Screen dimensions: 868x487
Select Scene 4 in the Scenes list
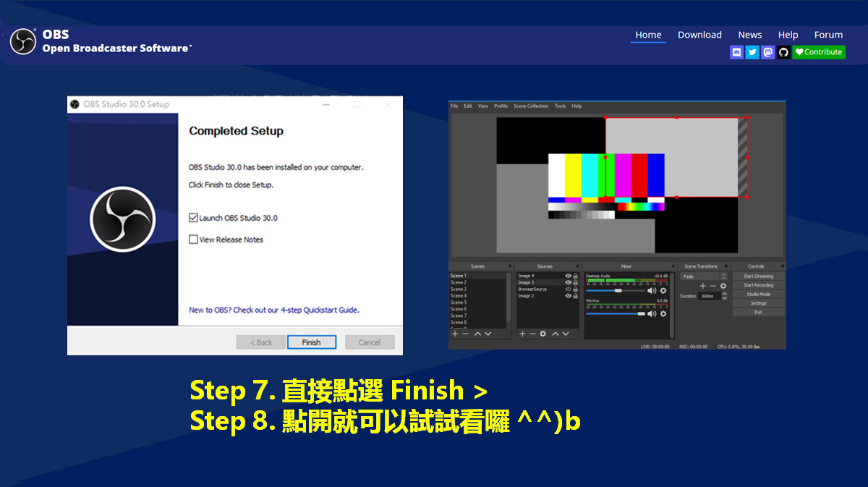click(x=477, y=296)
